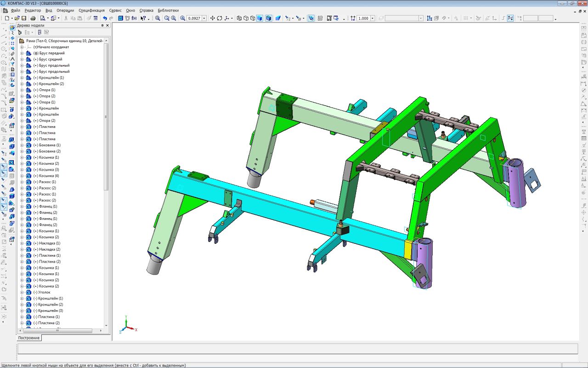Screen dimensions: 588x368
Task: Expand the Начало координат tree node
Action: click(22, 47)
